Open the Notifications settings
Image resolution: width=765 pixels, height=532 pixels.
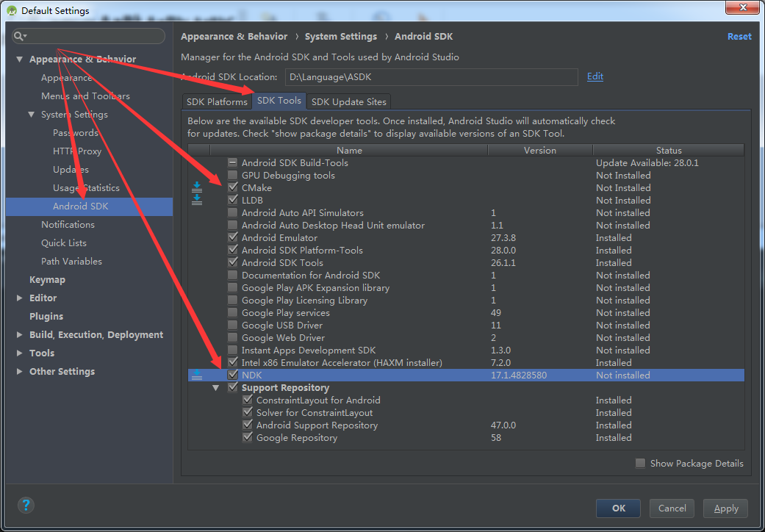click(68, 225)
